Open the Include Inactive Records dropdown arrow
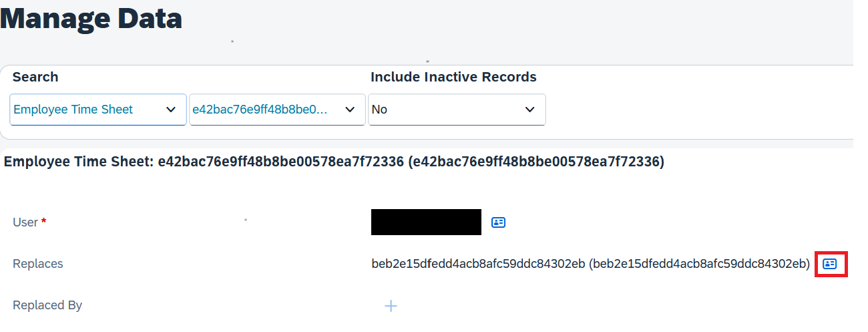 coord(530,110)
